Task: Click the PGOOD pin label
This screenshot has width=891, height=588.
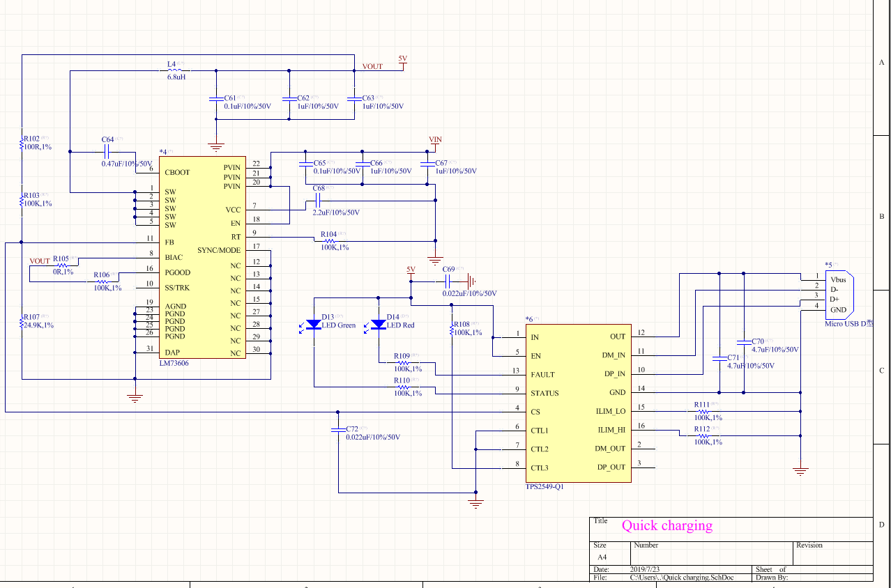Action: (x=177, y=272)
